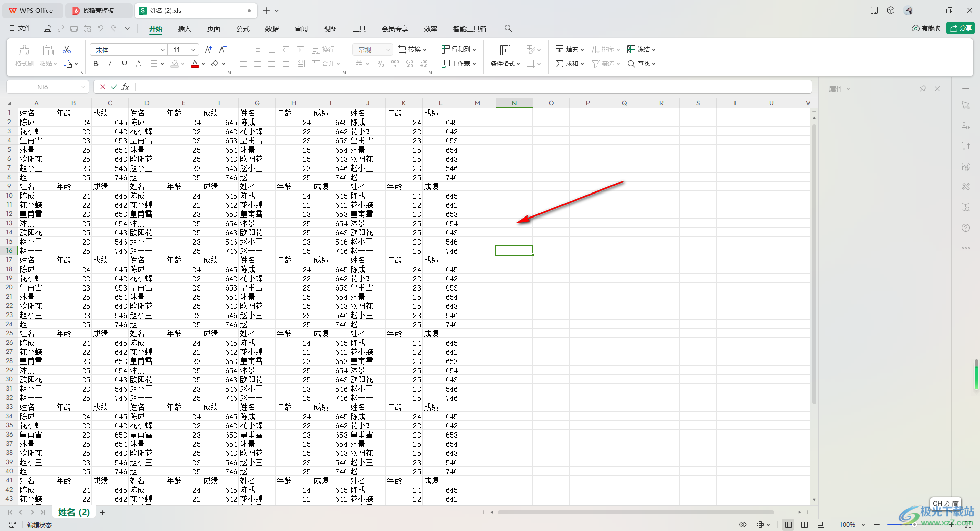This screenshot has height=531, width=980.
Task: Increase font size with A+ icon
Action: (x=208, y=50)
